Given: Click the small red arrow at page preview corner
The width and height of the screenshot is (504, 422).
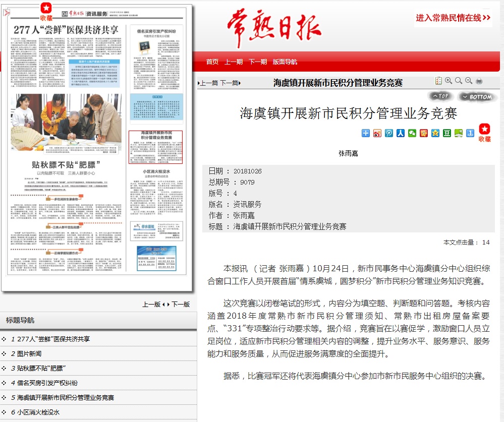Looking at the screenshot, I should [x=7, y=13].
